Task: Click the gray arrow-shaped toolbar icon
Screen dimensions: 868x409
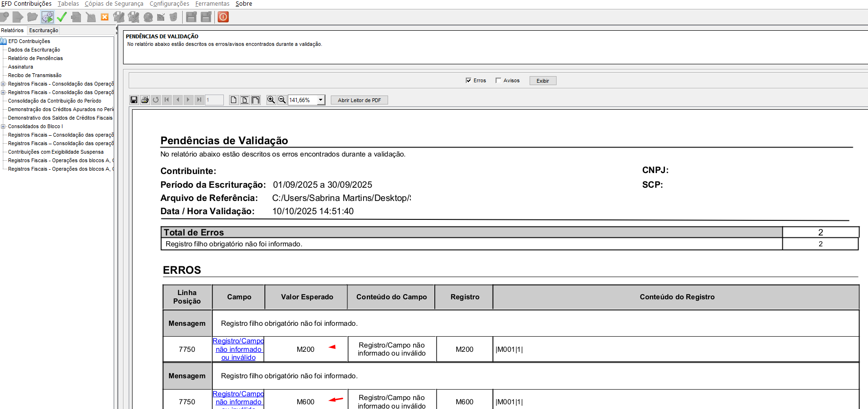Action: 18,17
